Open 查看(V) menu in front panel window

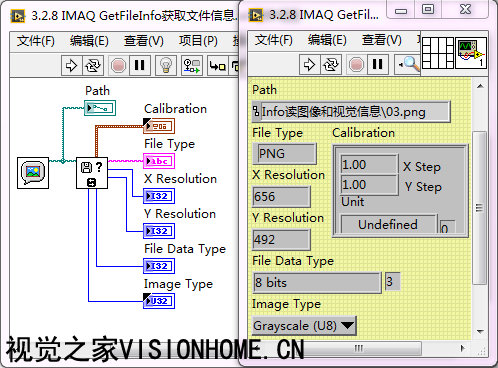pos(382,40)
